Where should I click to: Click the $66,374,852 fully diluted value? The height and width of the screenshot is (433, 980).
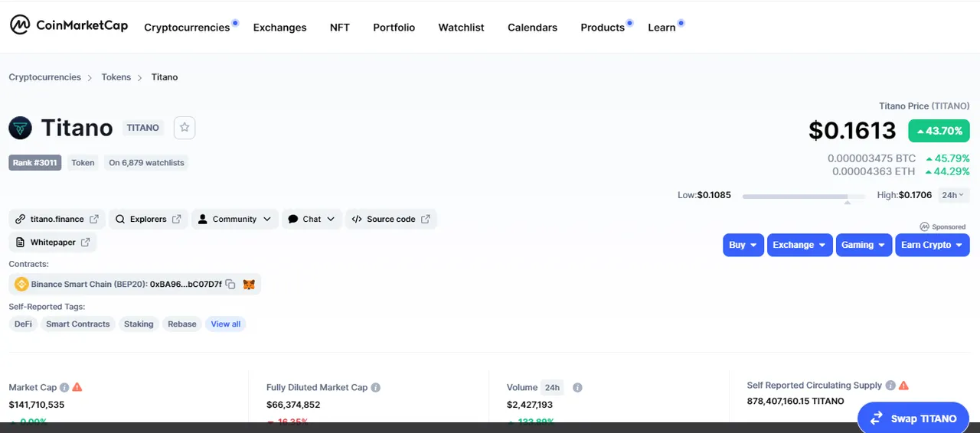tap(293, 405)
